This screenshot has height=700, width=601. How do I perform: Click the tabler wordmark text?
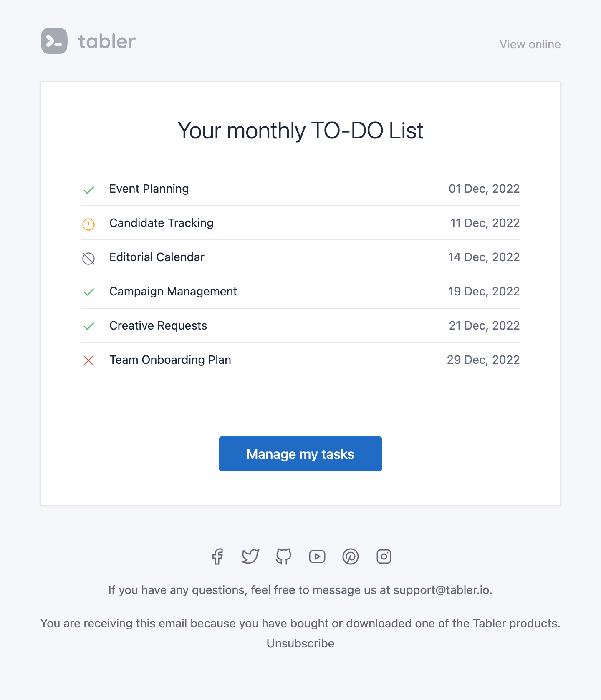click(107, 41)
